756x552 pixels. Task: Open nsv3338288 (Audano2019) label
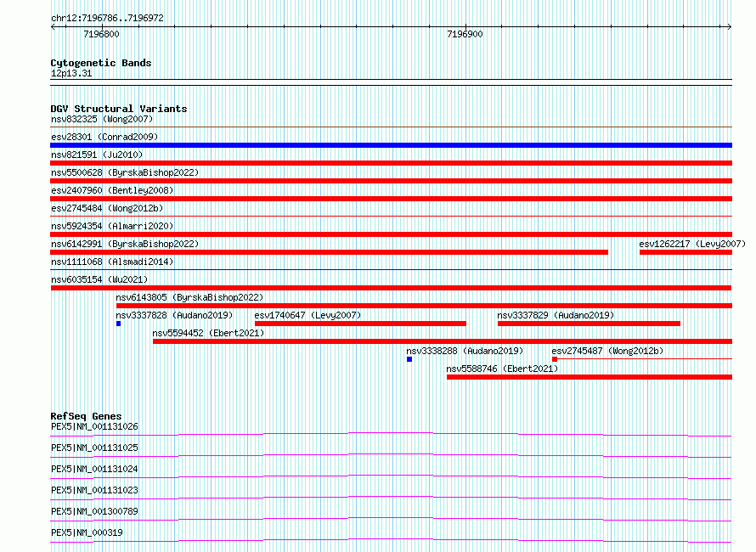point(465,351)
